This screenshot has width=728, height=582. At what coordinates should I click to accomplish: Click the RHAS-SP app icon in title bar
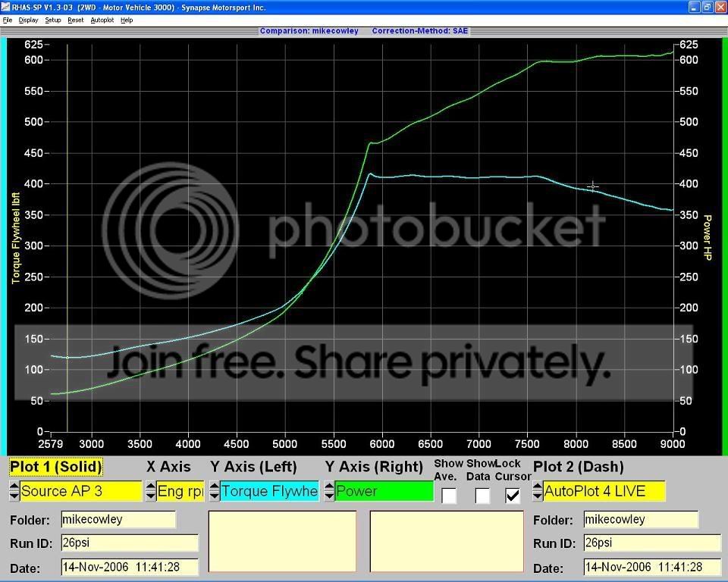7,7
